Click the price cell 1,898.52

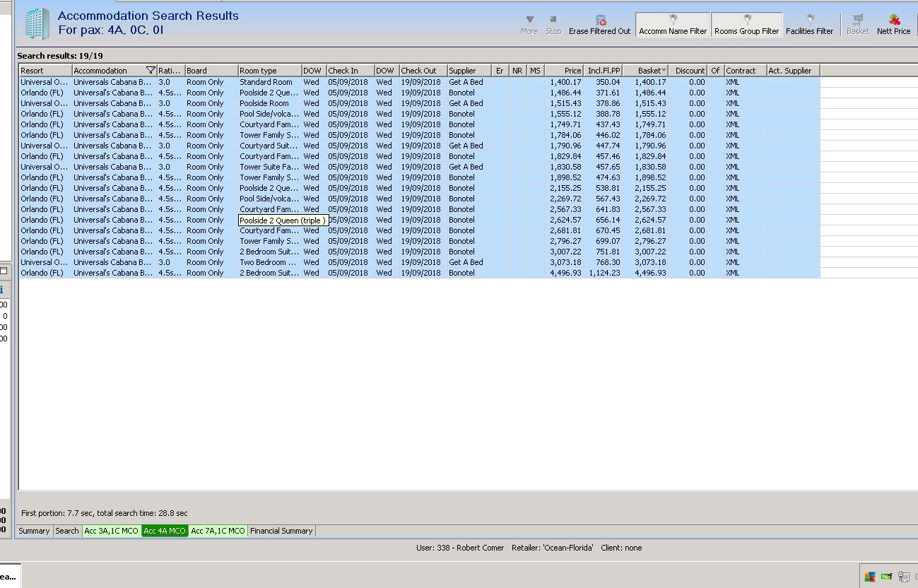pyautogui.click(x=565, y=177)
